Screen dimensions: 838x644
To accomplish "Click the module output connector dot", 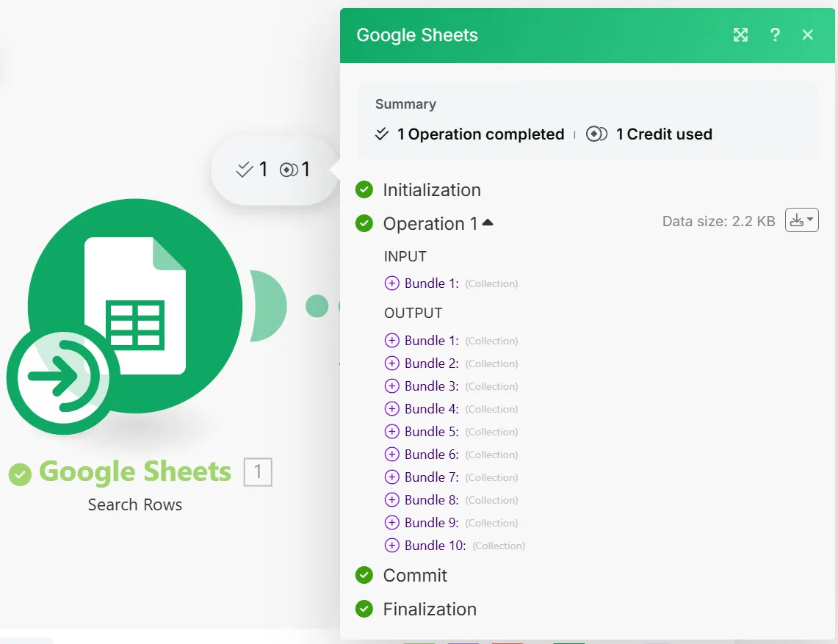I will pos(317,305).
